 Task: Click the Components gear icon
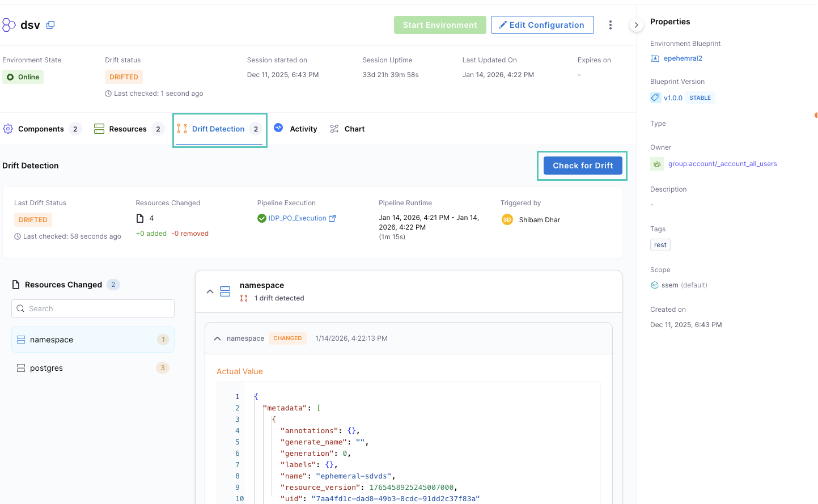click(x=8, y=129)
